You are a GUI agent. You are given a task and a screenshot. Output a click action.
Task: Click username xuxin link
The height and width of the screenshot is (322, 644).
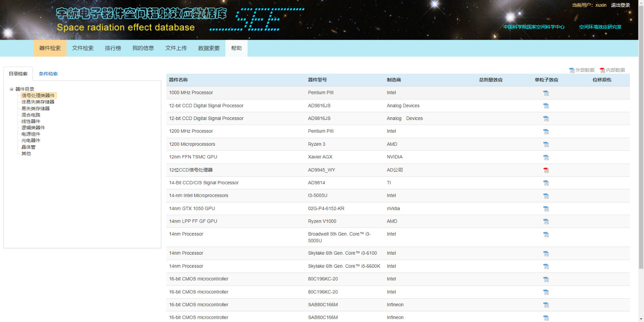601,5
